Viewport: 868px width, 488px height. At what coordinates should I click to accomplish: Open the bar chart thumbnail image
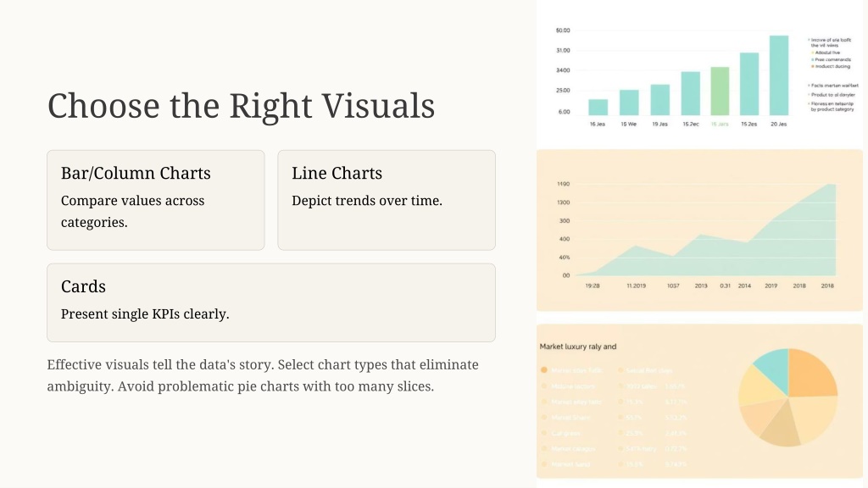point(699,75)
